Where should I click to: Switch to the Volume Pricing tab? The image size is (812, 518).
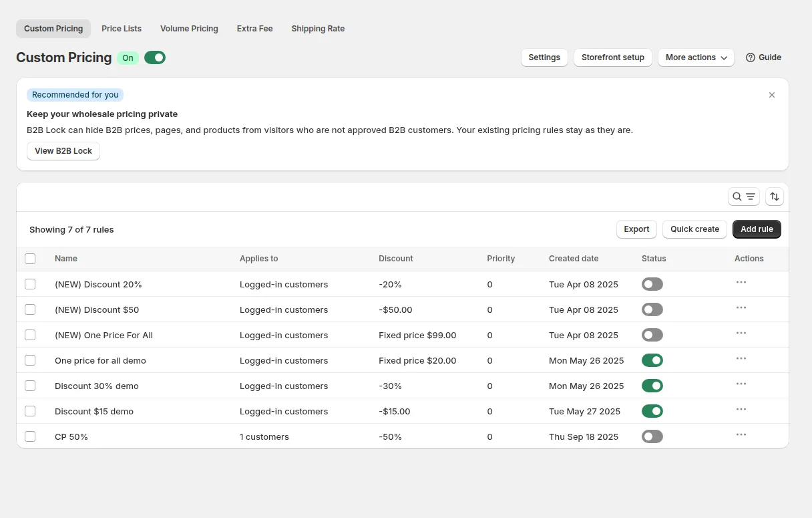(189, 29)
